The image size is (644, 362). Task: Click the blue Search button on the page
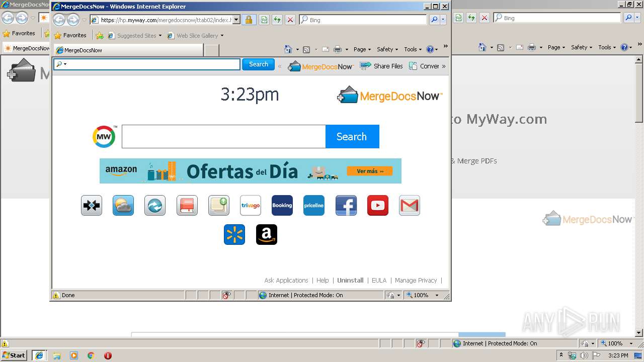(352, 137)
